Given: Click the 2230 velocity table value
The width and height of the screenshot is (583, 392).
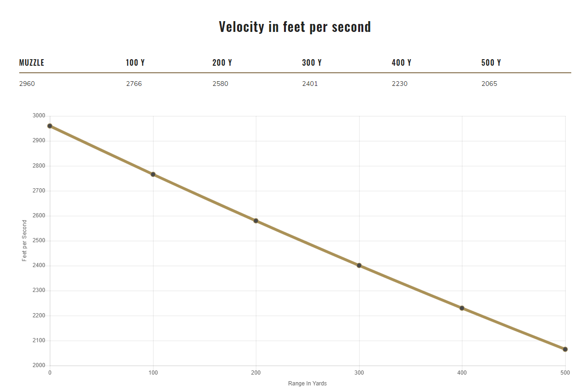Looking at the screenshot, I should 399,84.
